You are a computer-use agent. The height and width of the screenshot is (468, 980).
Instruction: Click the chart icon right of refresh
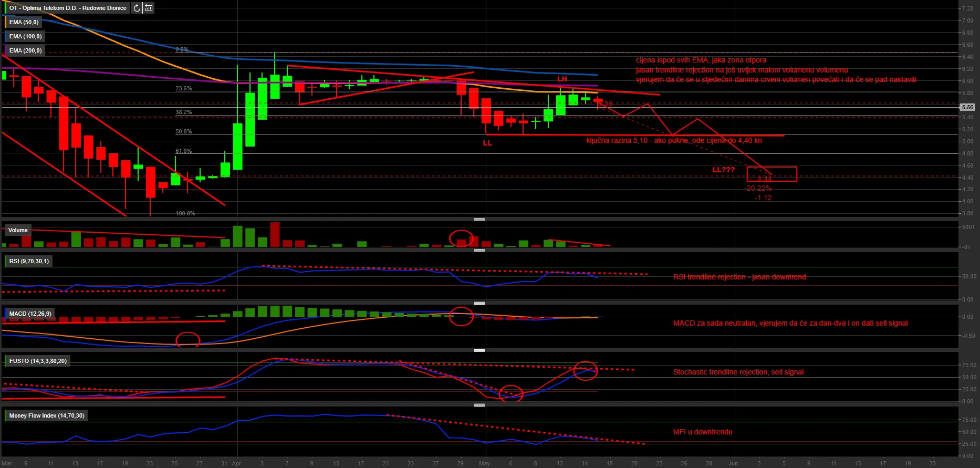149,8
